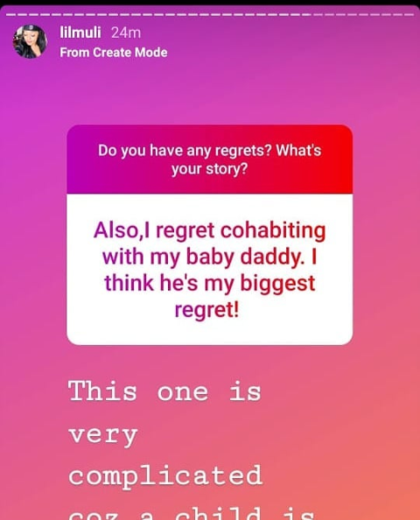Screen dimensions: 420x520
Task: Click the "complicated" caption word
Action: pyautogui.click(x=165, y=475)
